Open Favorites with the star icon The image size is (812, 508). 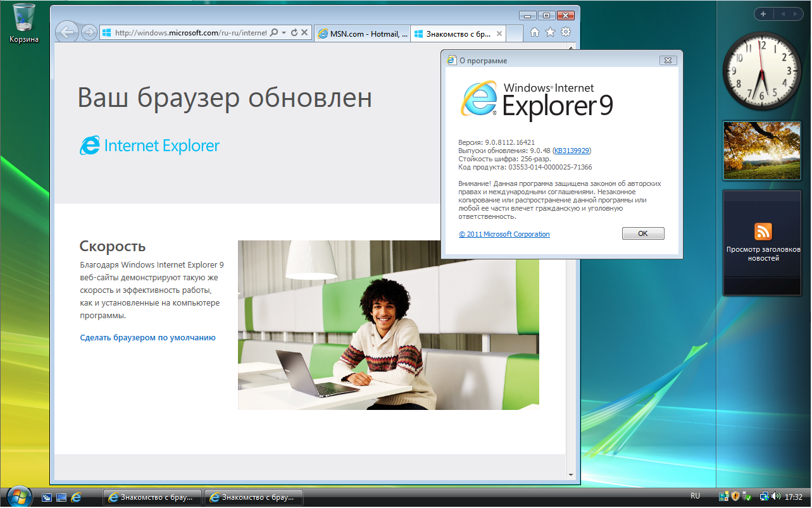(x=550, y=32)
